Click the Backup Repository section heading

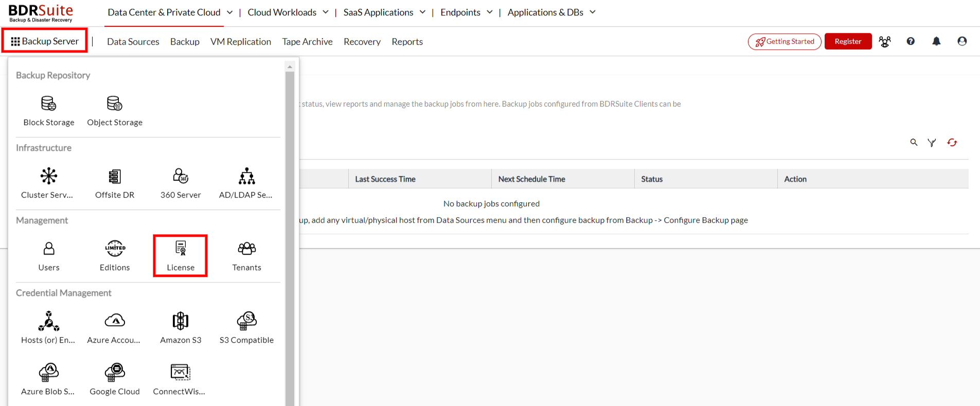coord(53,75)
